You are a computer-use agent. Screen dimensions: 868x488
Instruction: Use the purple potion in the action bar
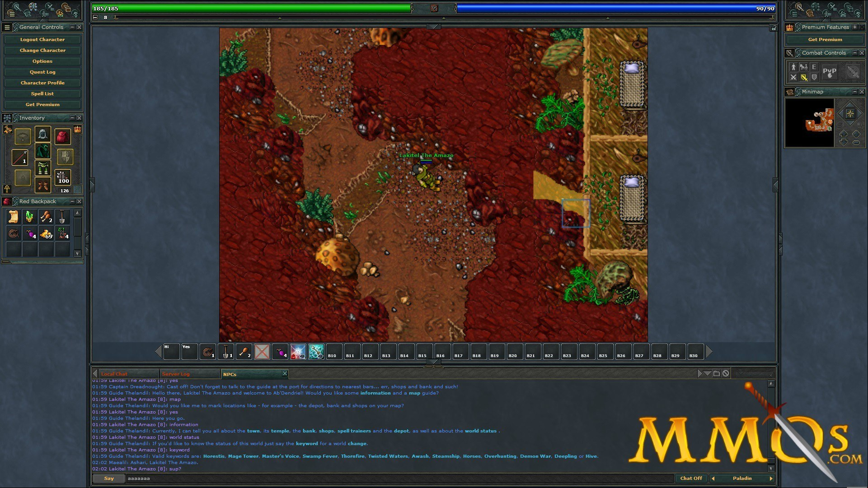(x=280, y=351)
